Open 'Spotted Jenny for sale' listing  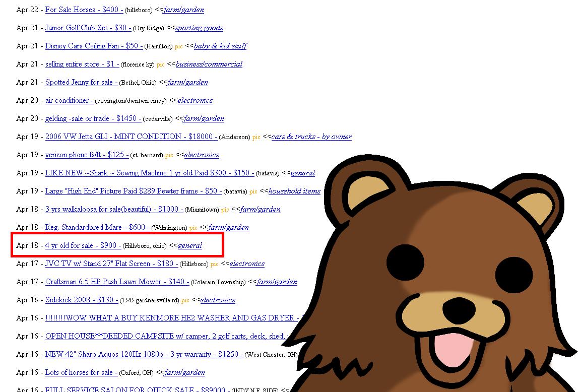81,82
